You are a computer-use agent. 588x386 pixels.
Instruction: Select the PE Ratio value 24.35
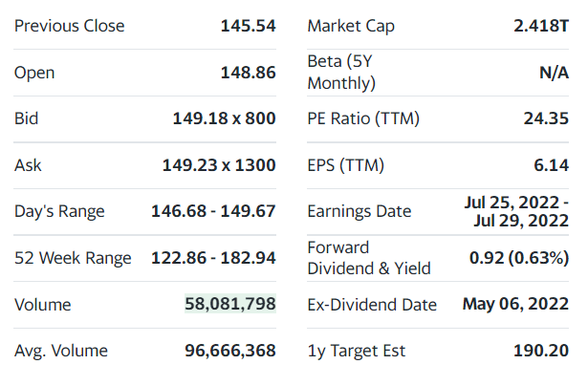click(545, 118)
